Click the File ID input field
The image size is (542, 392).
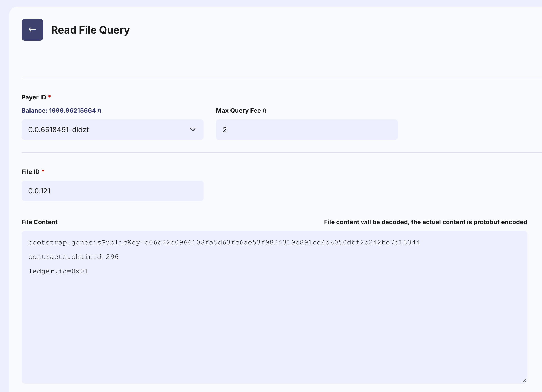tap(112, 191)
